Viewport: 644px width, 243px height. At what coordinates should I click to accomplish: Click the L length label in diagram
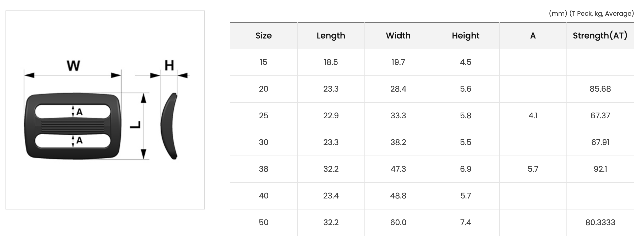click(x=135, y=125)
